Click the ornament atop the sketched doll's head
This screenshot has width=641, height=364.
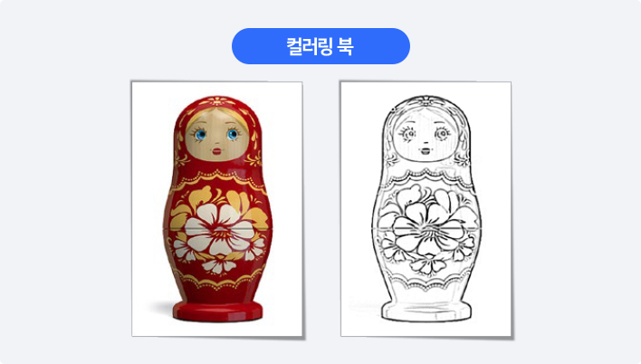click(426, 101)
